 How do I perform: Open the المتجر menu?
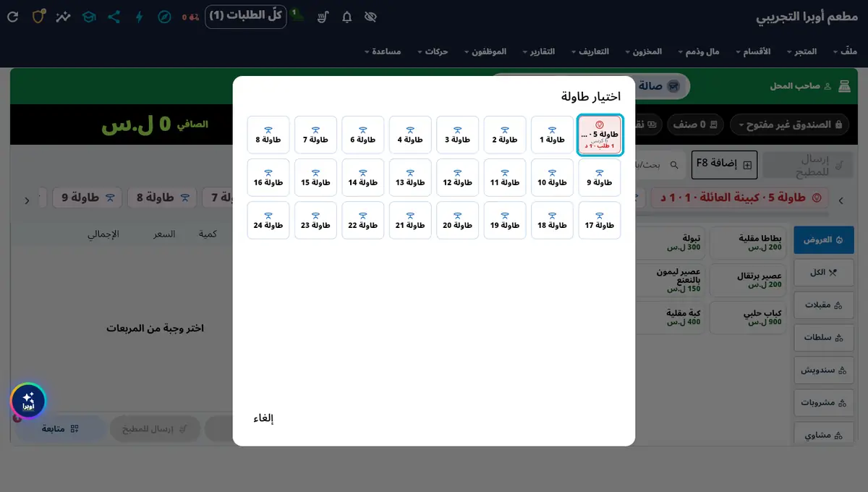pyautogui.click(x=801, y=51)
